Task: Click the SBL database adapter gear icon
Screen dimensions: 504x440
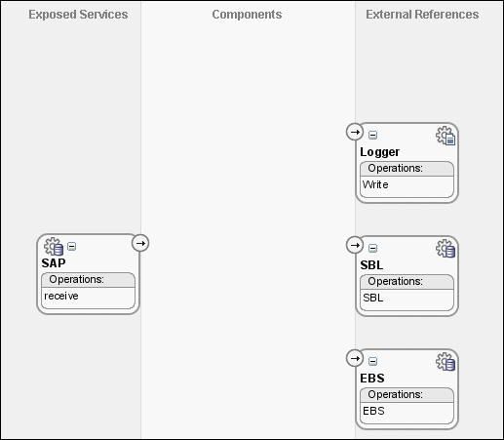Action: pyautogui.click(x=446, y=249)
